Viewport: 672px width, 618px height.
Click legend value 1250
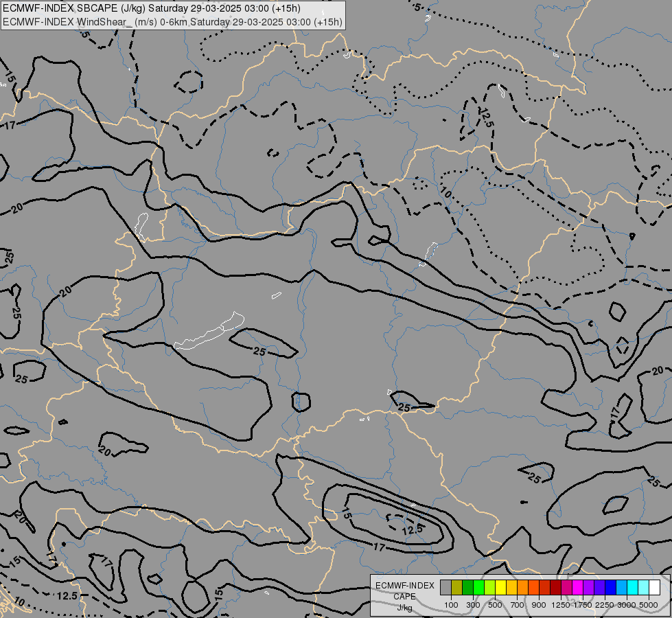point(561,605)
